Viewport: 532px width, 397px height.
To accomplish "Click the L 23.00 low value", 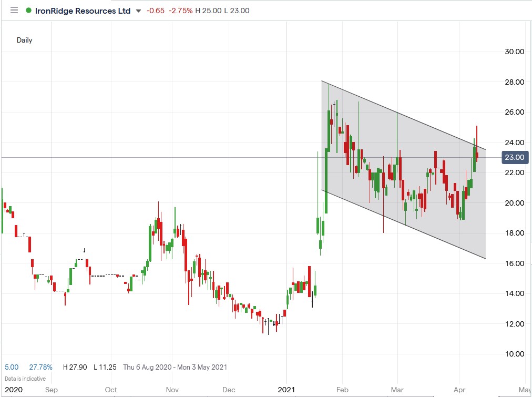I will coord(237,11).
